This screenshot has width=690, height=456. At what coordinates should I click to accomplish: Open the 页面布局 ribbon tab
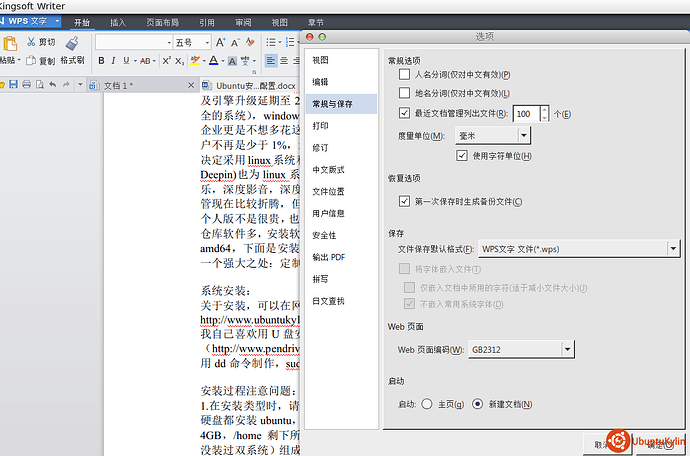coord(162,22)
